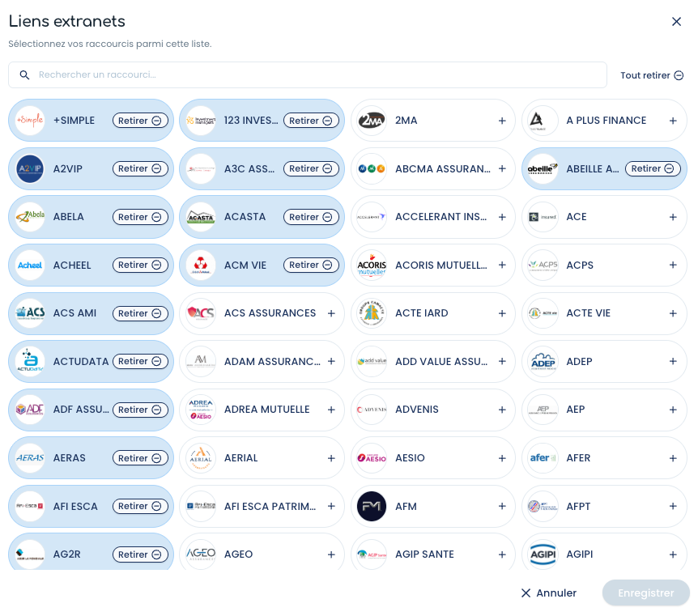This screenshot has height=616, width=698.
Task: Remove the +SIMPLE shortcut
Action: tap(140, 121)
